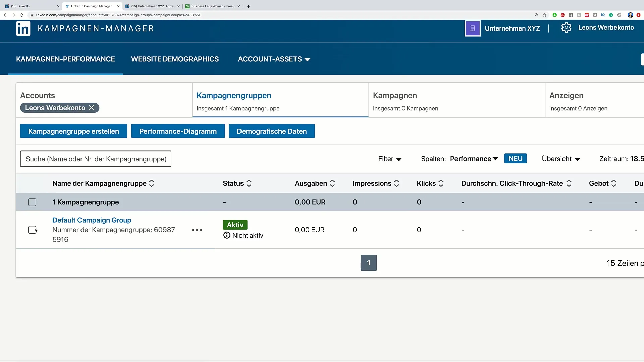Viewport: 644px width, 362px height.
Task: Open Default Campaign Group link
Action: pyautogui.click(x=92, y=220)
